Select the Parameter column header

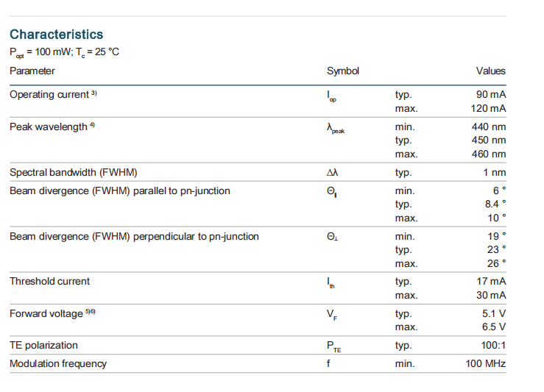(x=32, y=71)
